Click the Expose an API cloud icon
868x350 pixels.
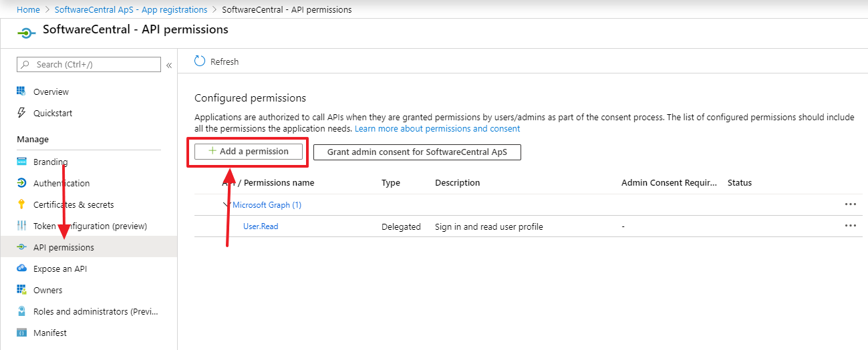click(21, 269)
